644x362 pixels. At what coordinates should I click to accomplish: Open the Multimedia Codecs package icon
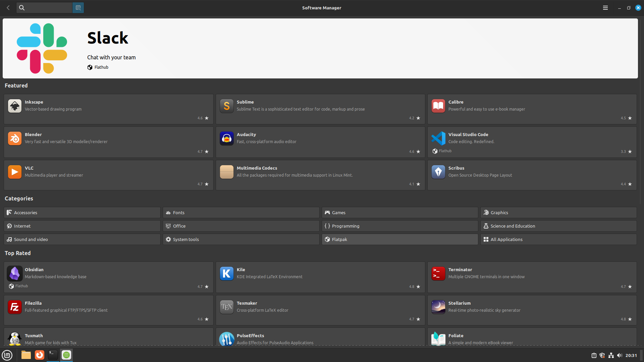click(227, 172)
